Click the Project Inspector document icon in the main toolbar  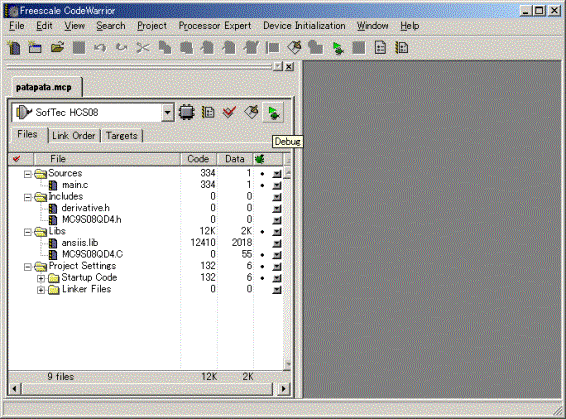pyautogui.click(x=380, y=48)
